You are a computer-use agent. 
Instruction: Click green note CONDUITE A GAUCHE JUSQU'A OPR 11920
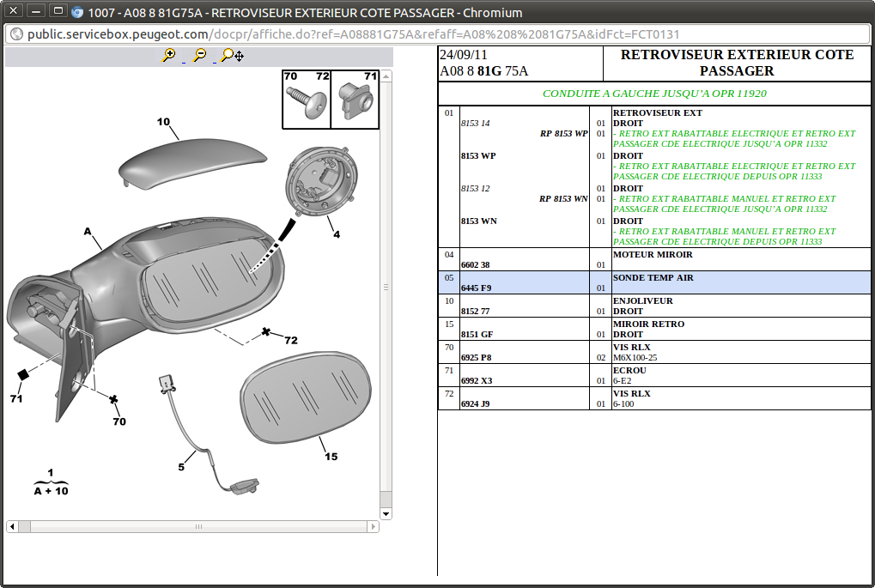click(654, 94)
